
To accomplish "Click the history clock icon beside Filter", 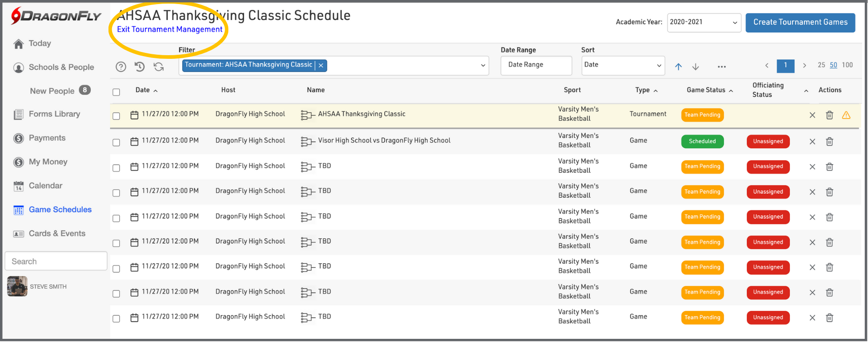I will tap(140, 67).
